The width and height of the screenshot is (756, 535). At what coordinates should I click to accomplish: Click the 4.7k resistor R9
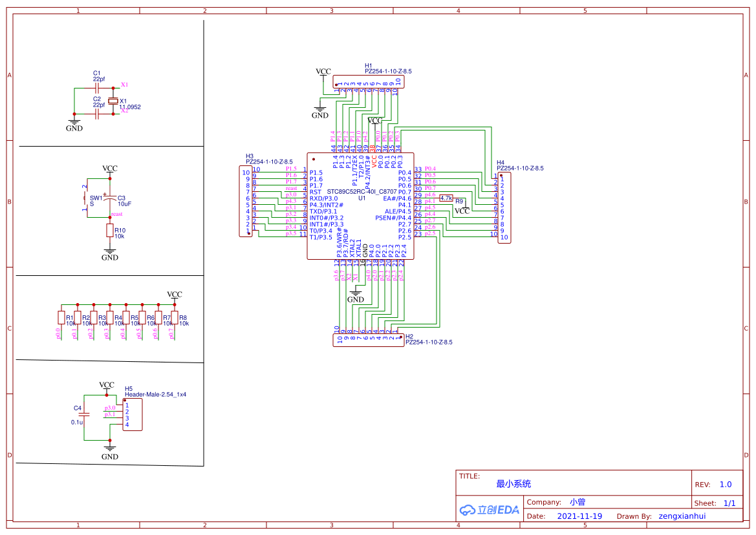tap(446, 198)
